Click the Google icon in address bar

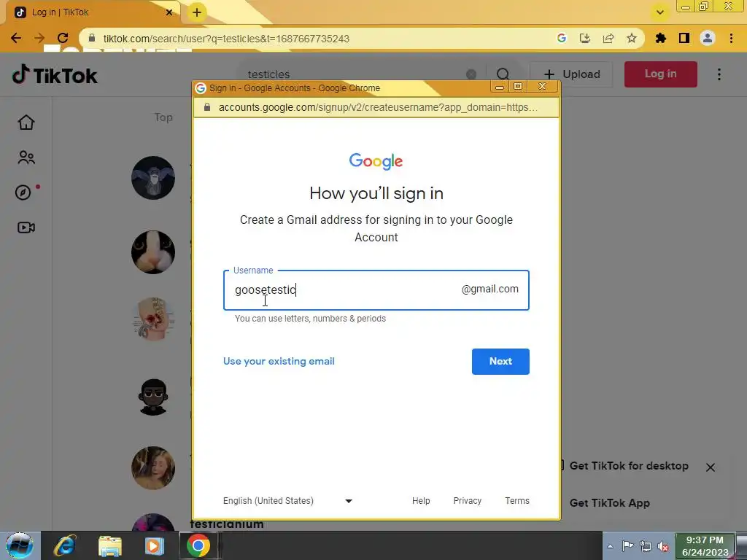point(562,38)
